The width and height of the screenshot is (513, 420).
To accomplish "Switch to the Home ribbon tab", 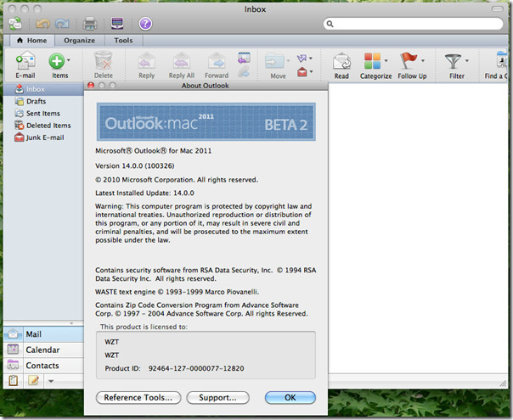I will pyautogui.click(x=31, y=41).
